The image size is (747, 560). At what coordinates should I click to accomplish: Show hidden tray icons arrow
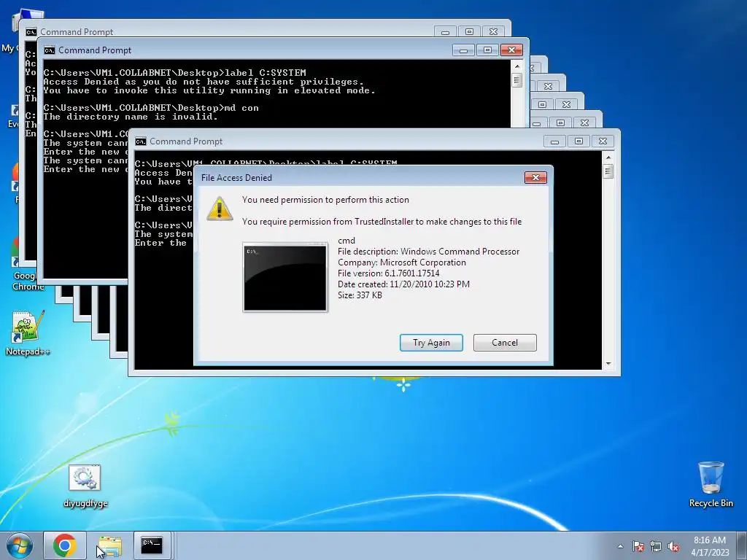[620, 546]
